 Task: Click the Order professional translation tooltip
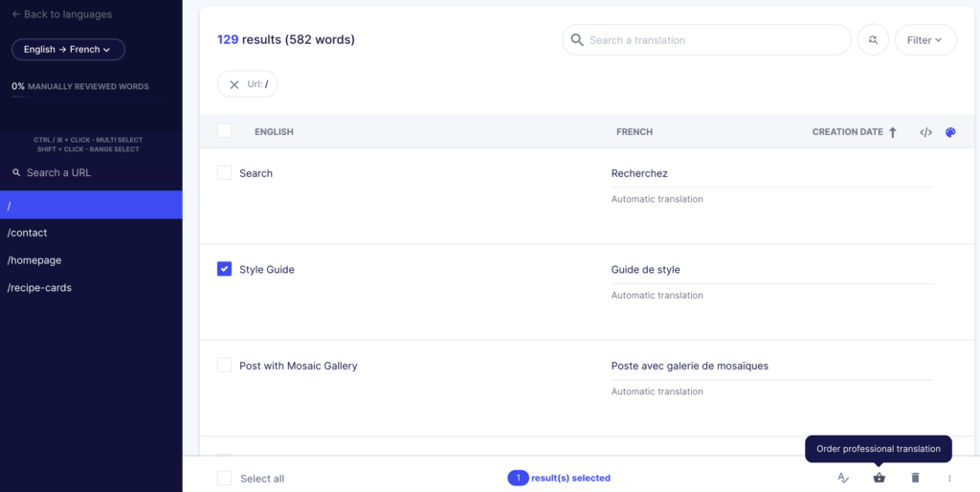(879, 449)
